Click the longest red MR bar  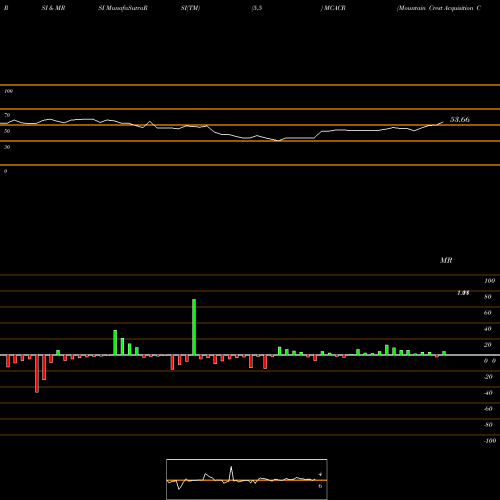(x=37, y=374)
